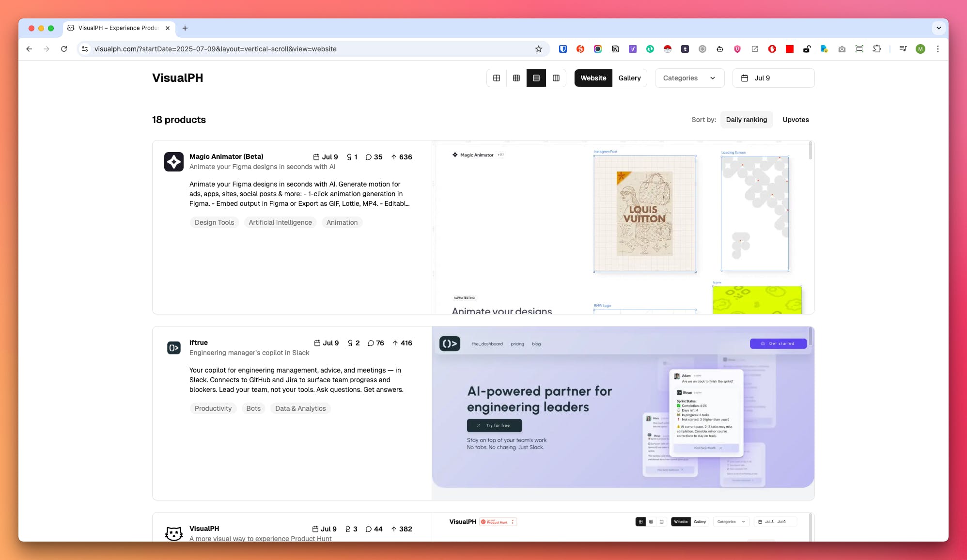Open blog link in iftrue preview
The image size is (967, 560).
[536, 344]
